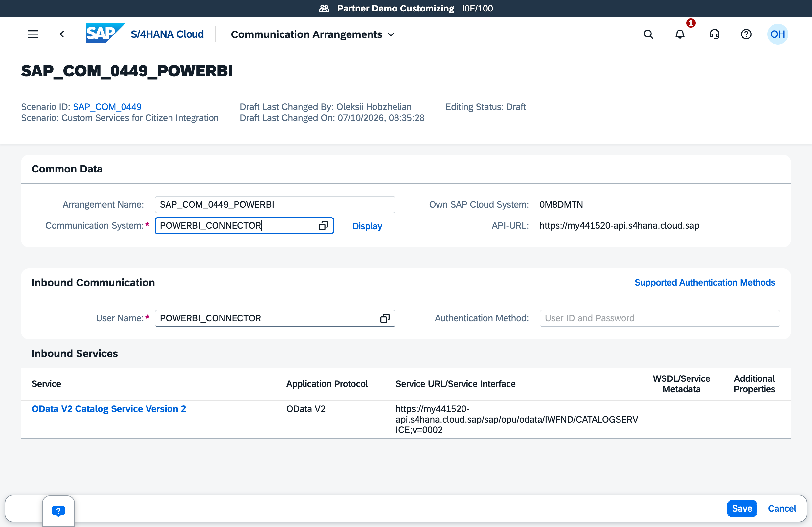Open the help question mark icon

(x=746, y=34)
